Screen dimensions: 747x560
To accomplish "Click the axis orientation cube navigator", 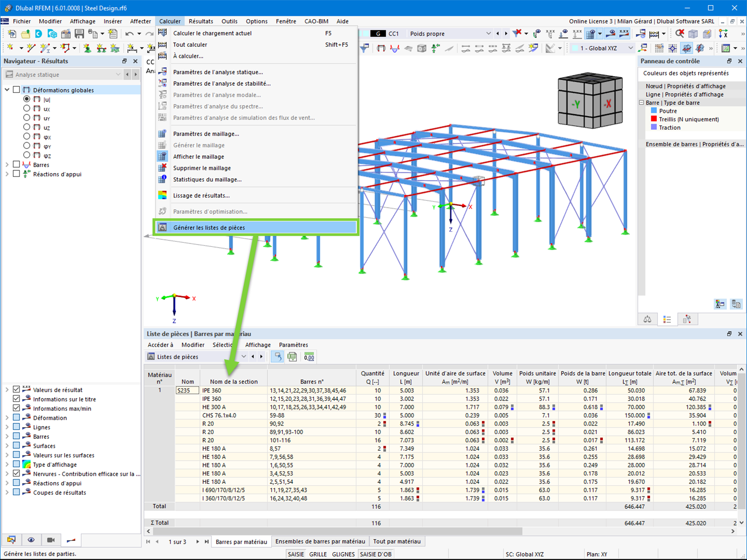I will pos(590,101).
